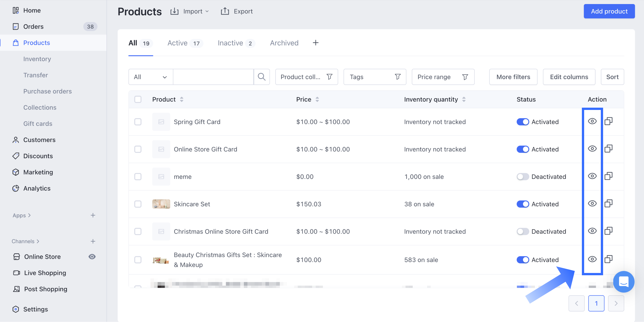
Task: Check the Online Store Gift Card checkbox
Action: (x=138, y=149)
